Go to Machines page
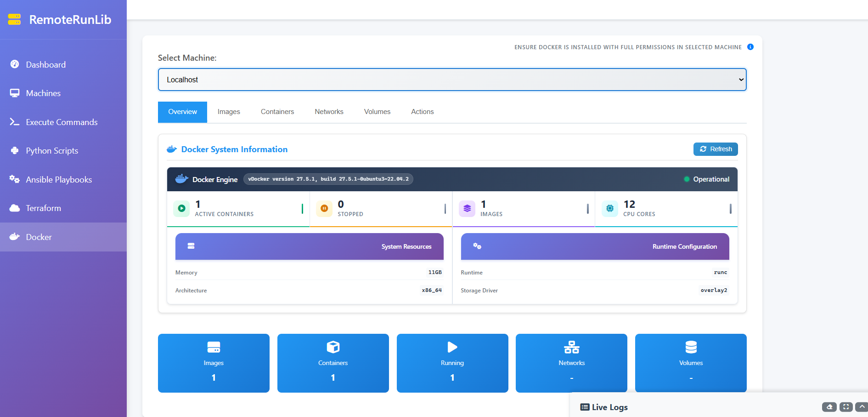868x417 pixels. 63,93
